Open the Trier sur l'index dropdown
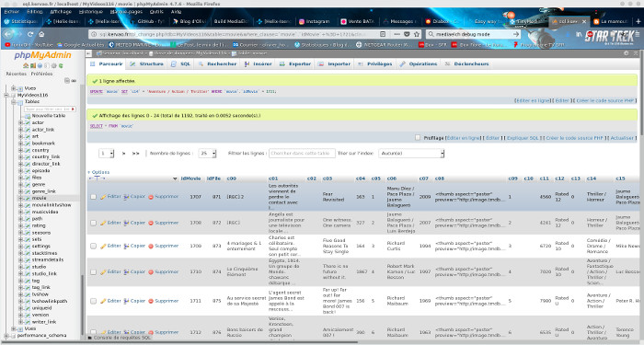Image resolution: width=644 pixels, height=345 pixels. (411, 154)
